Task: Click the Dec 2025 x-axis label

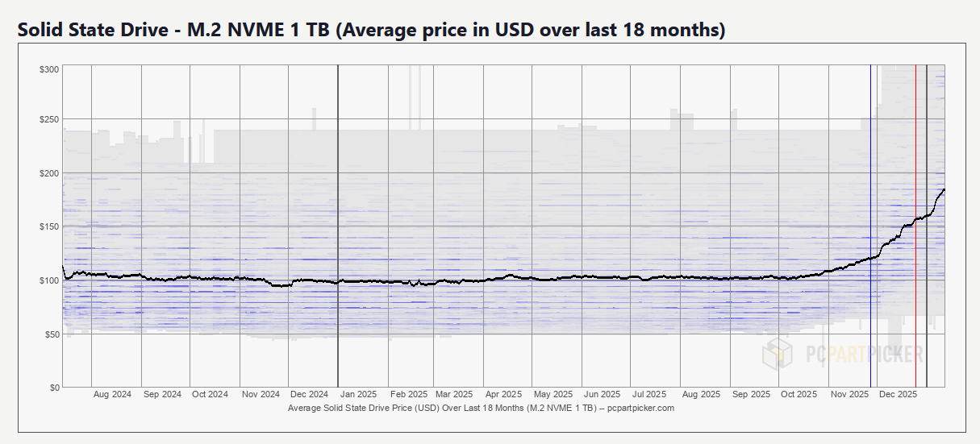Action: 898,395
